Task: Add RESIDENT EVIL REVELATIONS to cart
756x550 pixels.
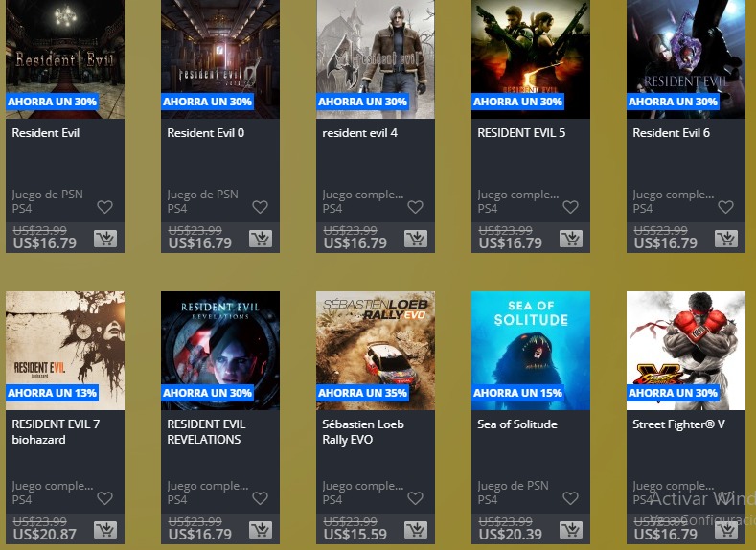Action: 261,530
